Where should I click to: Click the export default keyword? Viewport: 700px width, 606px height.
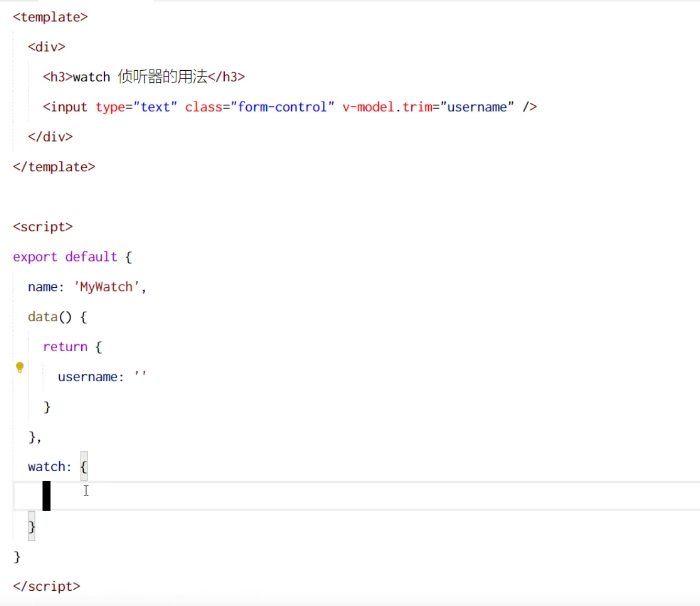pos(64,257)
